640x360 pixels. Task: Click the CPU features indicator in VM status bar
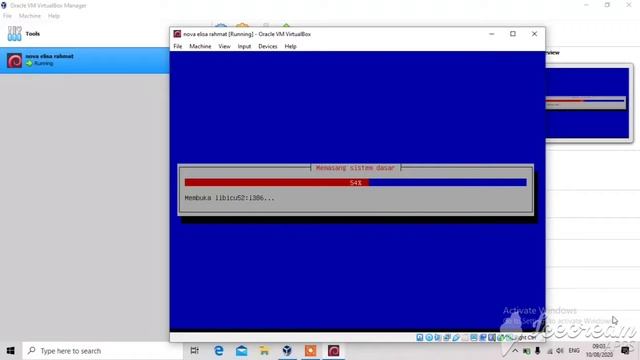tap(491, 338)
